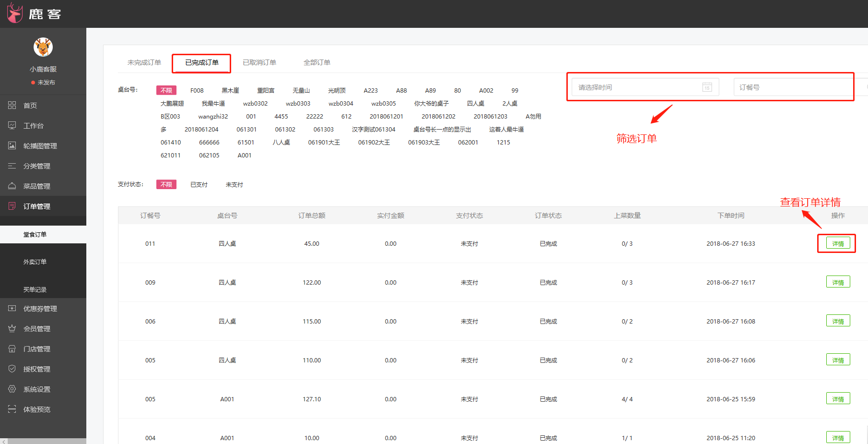Filter by table 四人桌
Screen dimensions: 868x444
click(476, 103)
